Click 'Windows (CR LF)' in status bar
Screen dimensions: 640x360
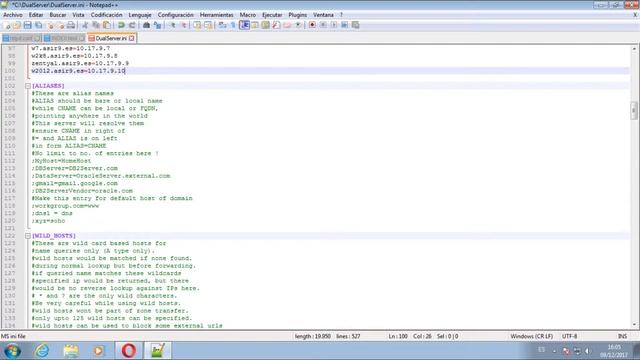[x=531, y=336]
